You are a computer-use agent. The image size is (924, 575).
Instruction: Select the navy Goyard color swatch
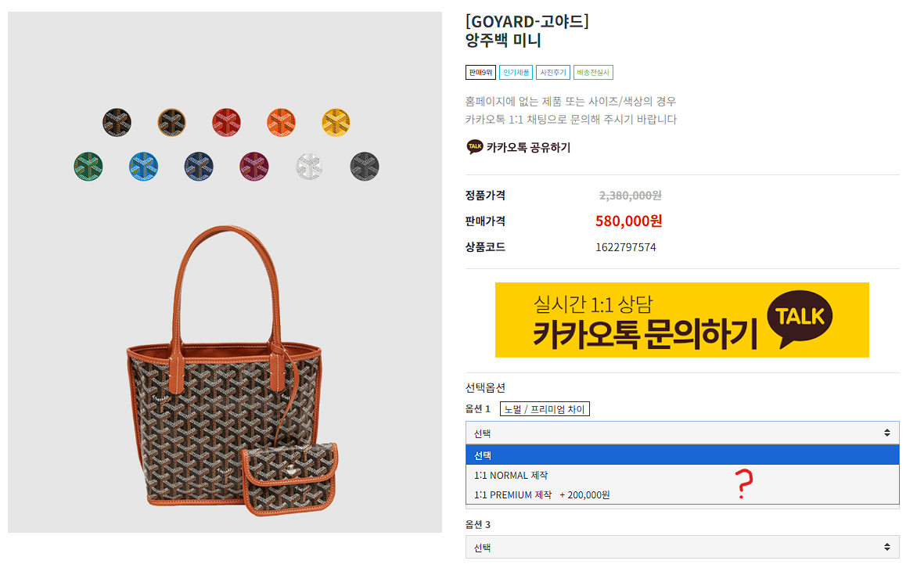click(199, 166)
